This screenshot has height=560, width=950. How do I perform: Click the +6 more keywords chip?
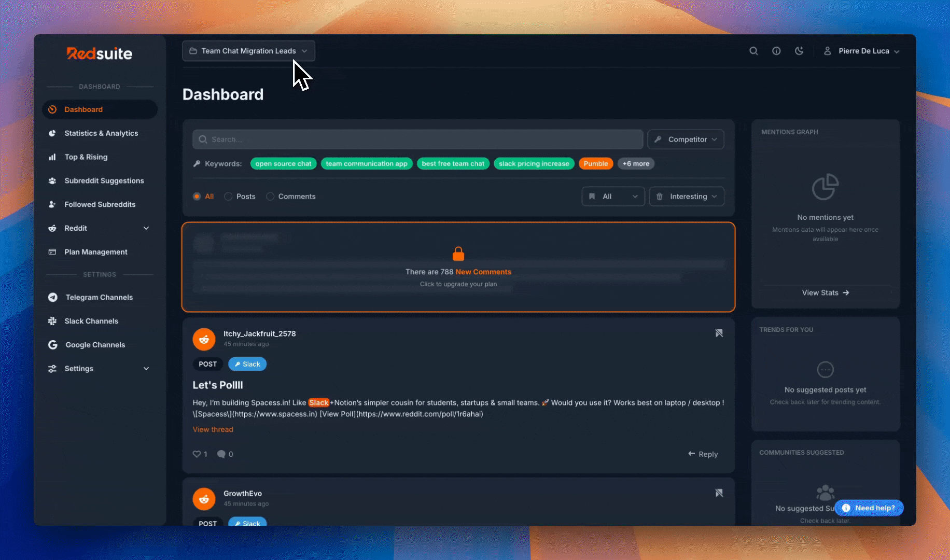(x=636, y=164)
